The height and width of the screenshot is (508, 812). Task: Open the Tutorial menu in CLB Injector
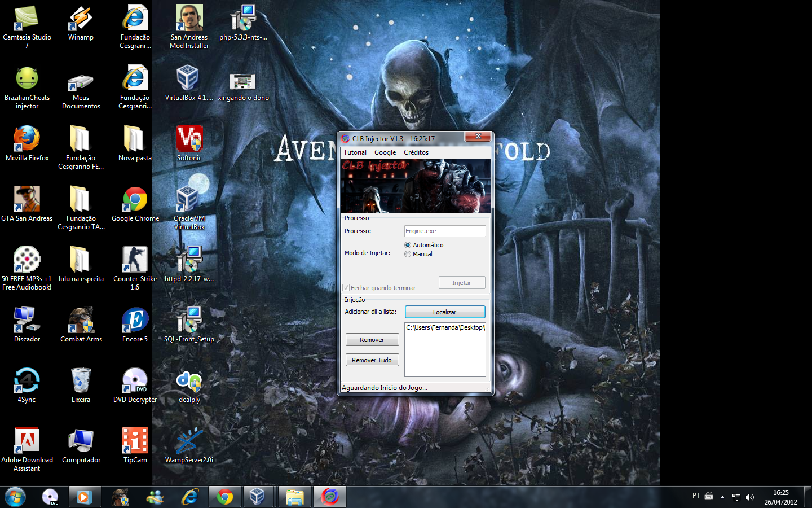tap(355, 152)
